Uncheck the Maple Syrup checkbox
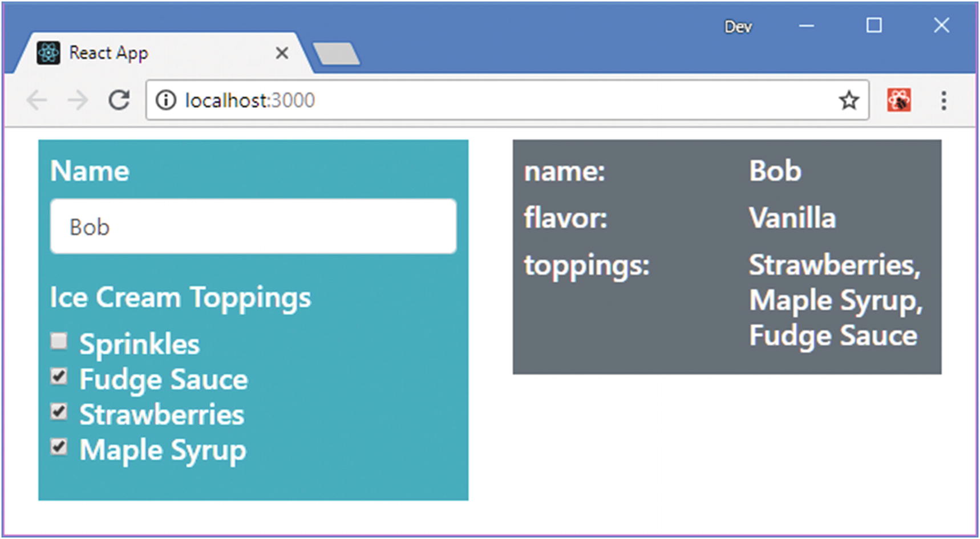The width and height of the screenshot is (980, 539). (59, 447)
